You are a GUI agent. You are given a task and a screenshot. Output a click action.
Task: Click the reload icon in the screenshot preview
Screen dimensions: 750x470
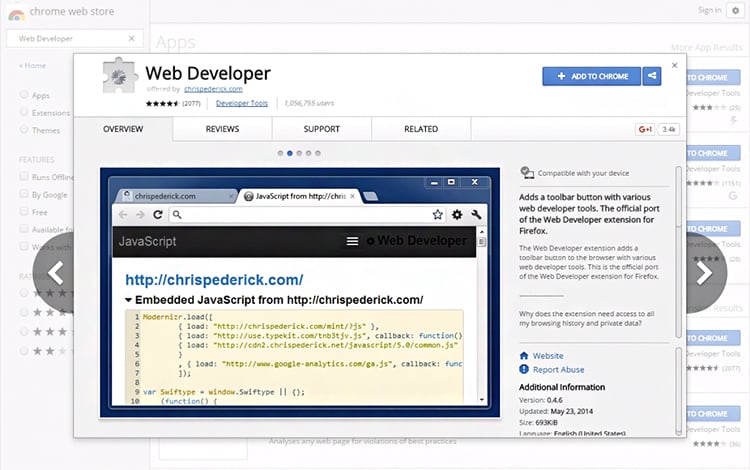[x=158, y=215]
